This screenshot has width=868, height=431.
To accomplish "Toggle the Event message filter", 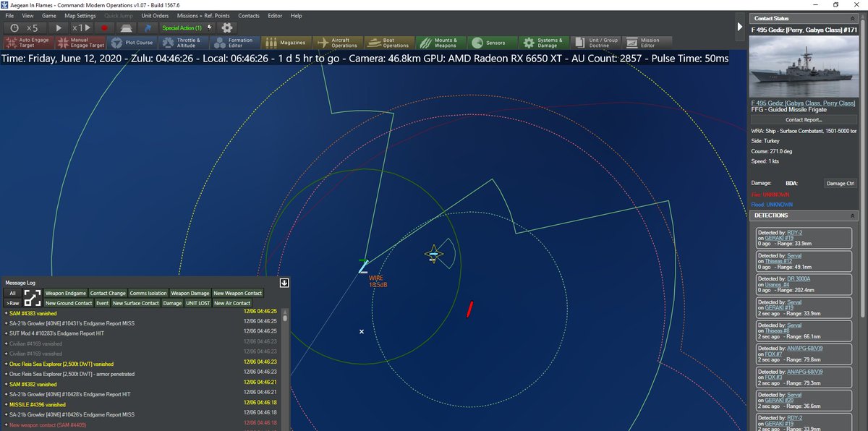I will (x=103, y=303).
